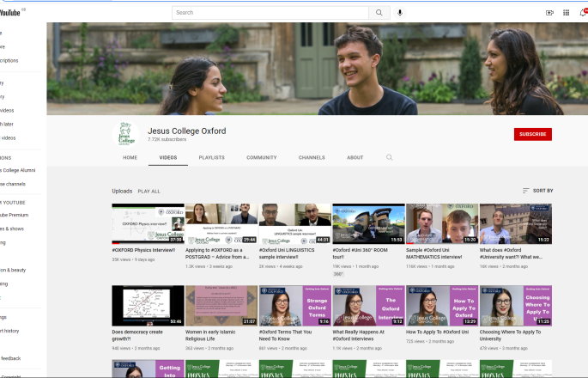This screenshot has height=378, width=588.
Task: Click the search magnifier button
Action: tap(379, 13)
